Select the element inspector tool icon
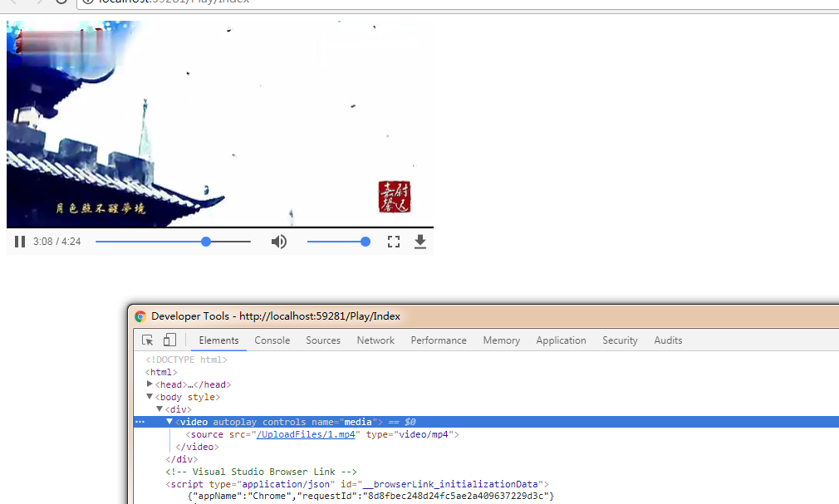The image size is (839, 504). pyautogui.click(x=148, y=340)
